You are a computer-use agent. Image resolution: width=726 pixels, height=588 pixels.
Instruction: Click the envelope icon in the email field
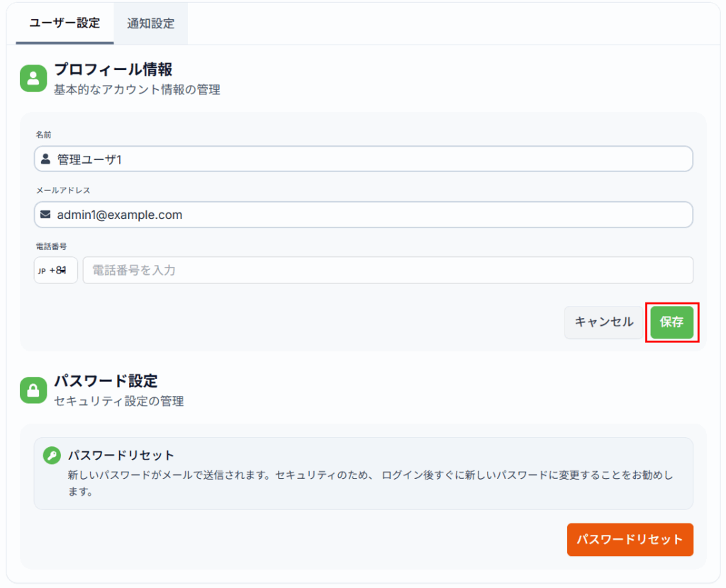pos(46,215)
